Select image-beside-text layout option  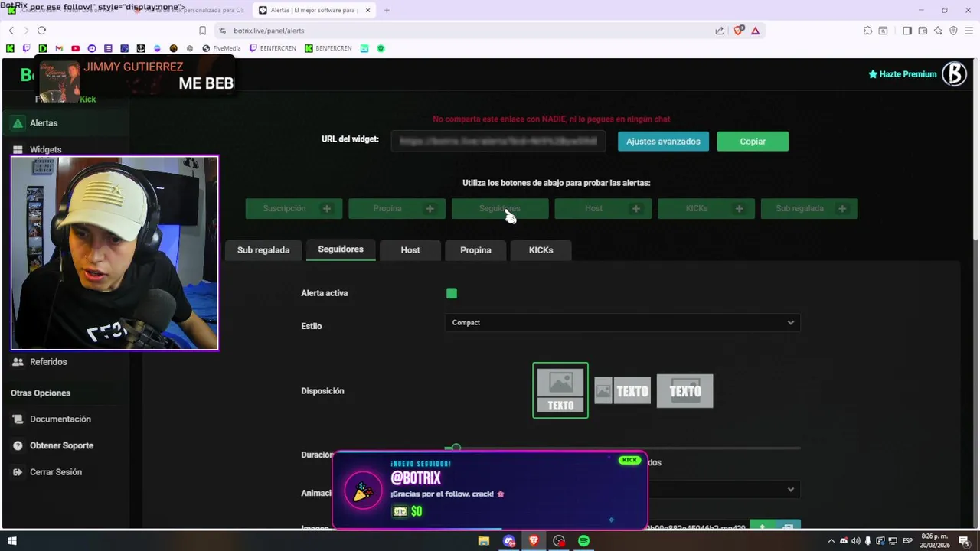[x=622, y=391]
